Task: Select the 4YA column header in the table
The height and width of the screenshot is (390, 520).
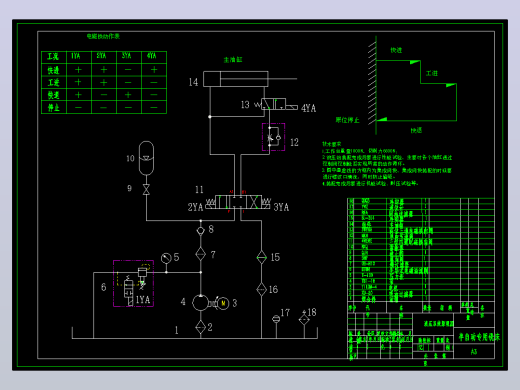Action: tap(152, 56)
